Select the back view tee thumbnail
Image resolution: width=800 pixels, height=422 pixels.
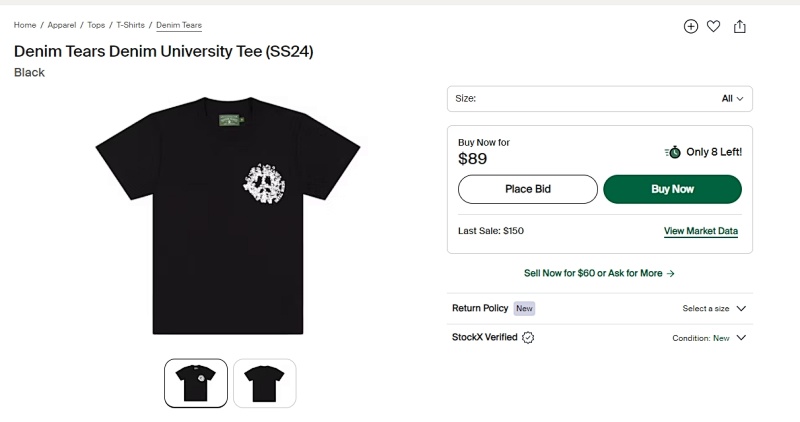click(264, 383)
